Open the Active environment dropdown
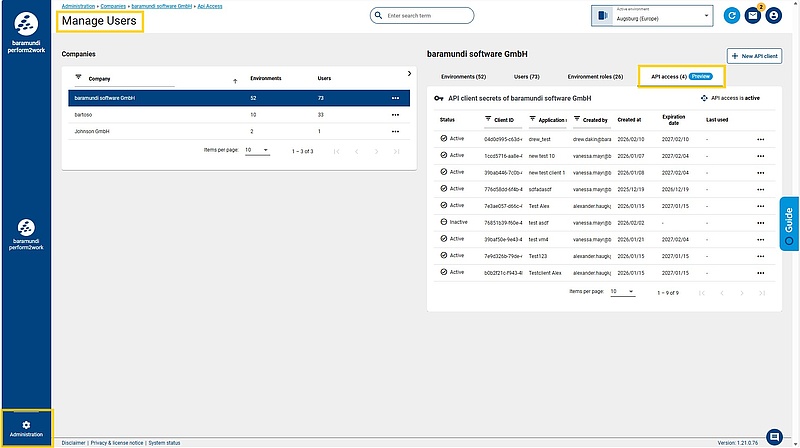This screenshot has width=800, height=448. click(652, 16)
